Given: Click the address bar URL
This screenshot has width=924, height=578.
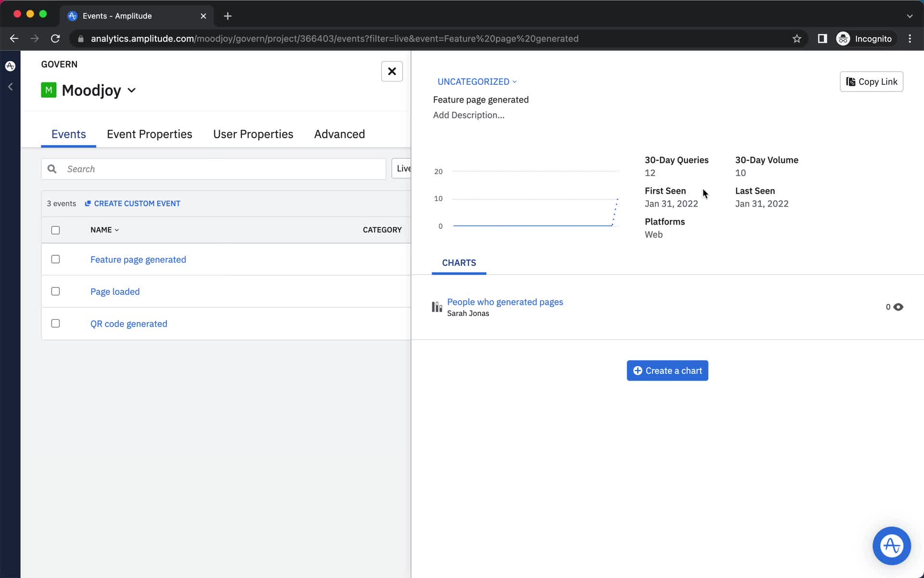Looking at the screenshot, I should click(334, 39).
